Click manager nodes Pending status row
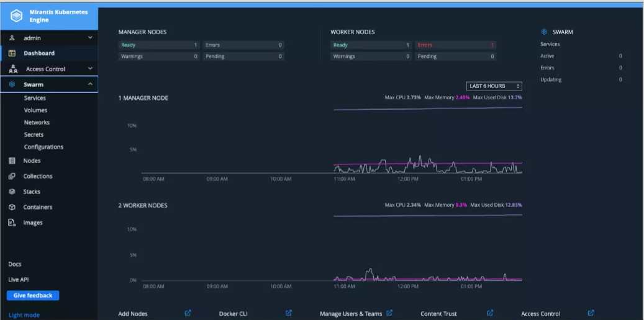Screen dimensions: 644x320 (243, 56)
